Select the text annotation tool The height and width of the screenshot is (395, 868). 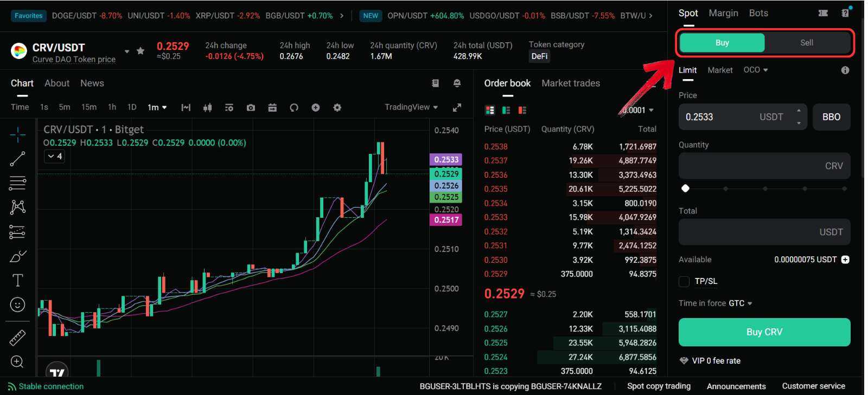tap(17, 280)
